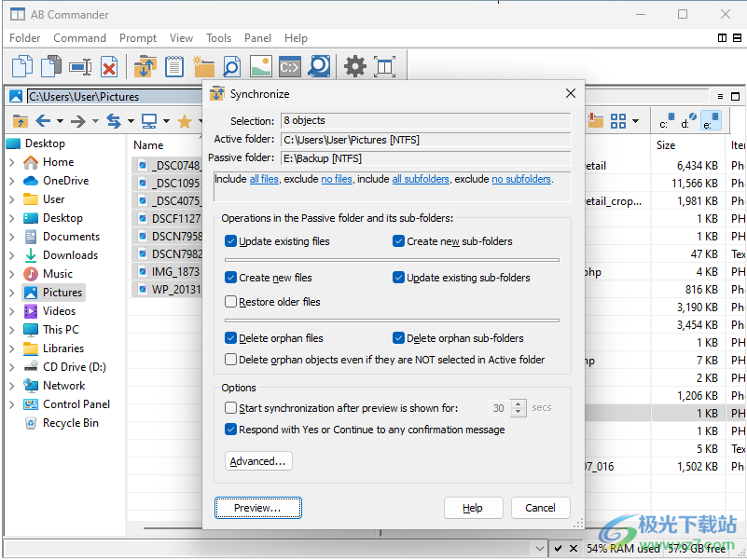Expand the Libraries tree node
Screen dimensions: 747x560
click(x=12, y=348)
